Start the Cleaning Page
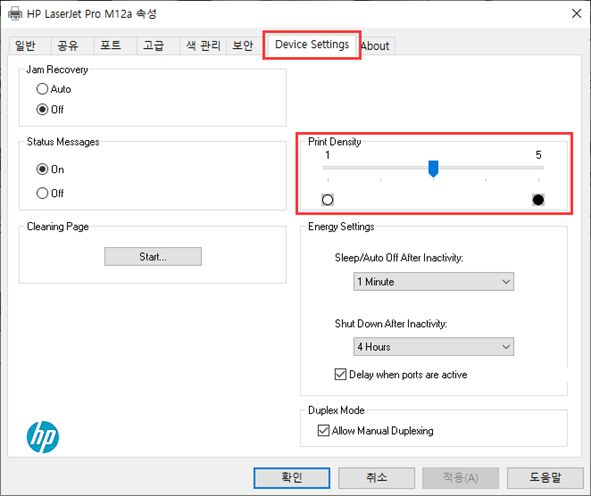Viewport: 591px width, 496px height. point(153,257)
